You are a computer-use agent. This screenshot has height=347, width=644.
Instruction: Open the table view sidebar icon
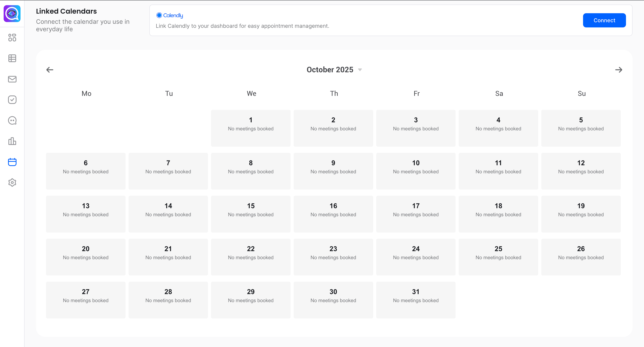(x=12, y=58)
